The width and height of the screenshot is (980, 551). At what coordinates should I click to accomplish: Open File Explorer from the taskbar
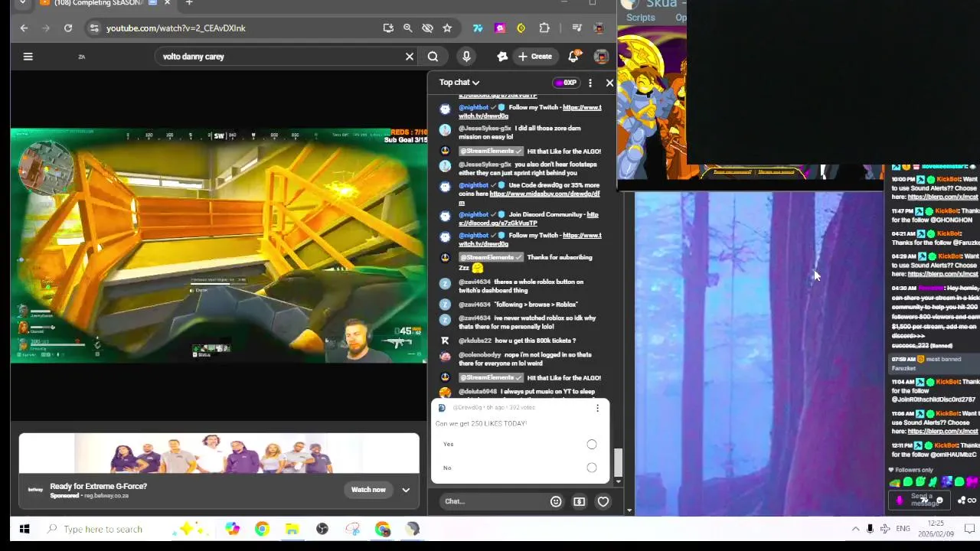tap(292, 530)
